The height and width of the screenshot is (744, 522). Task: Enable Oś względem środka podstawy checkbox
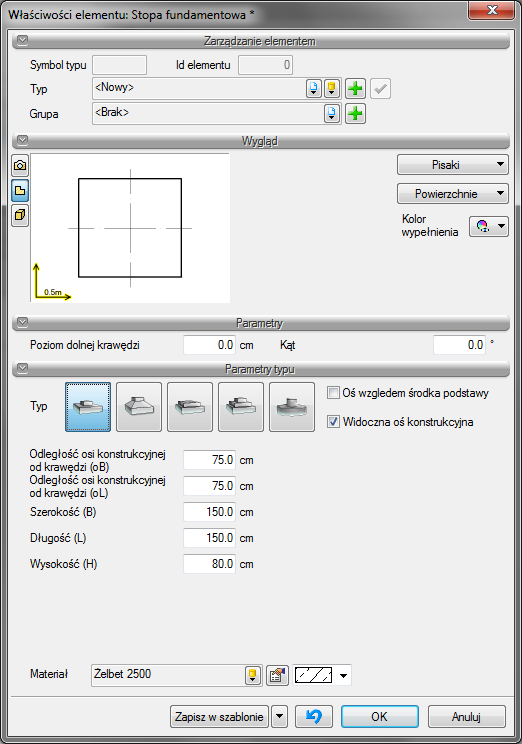click(334, 393)
